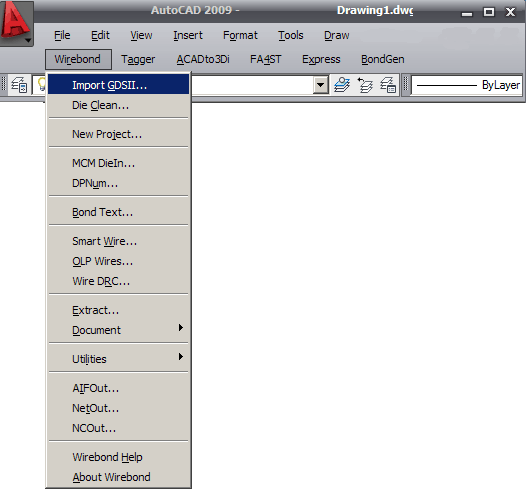Image resolution: width=526 pixels, height=497 pixels.
Task: Expand the Document submenu
Action: pyautogui.click(x=118, y=330)
